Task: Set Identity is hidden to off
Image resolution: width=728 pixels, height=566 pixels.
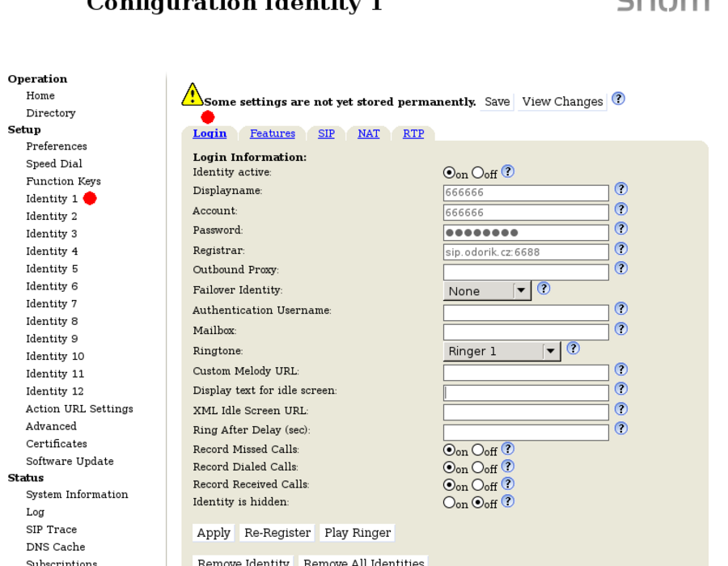Action: (x=478, y=502)
